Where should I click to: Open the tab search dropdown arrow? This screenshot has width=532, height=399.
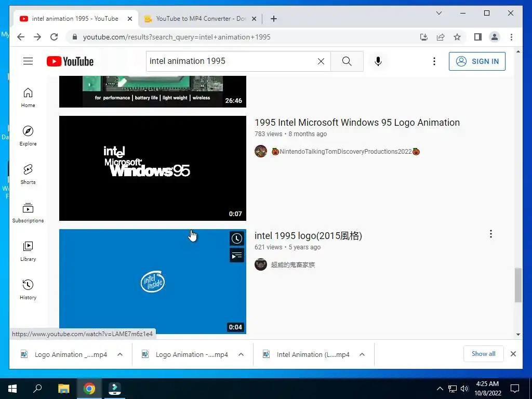coord(438,13)
